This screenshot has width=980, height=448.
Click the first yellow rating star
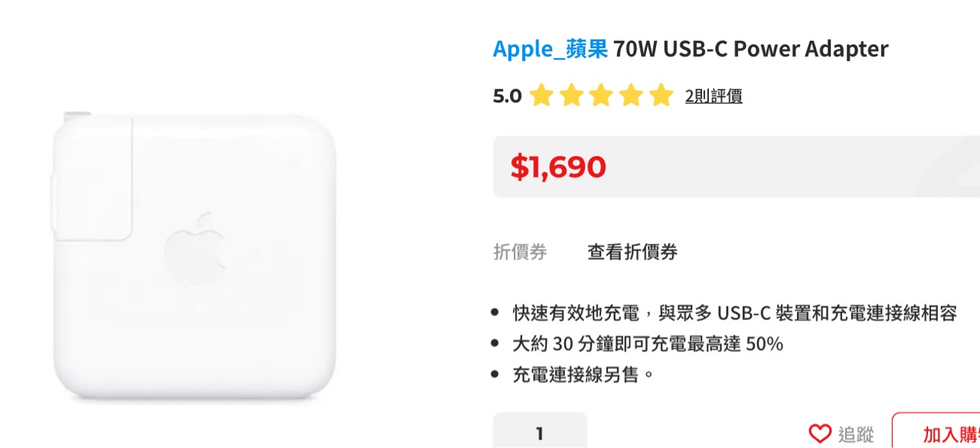tap(541, 96)
